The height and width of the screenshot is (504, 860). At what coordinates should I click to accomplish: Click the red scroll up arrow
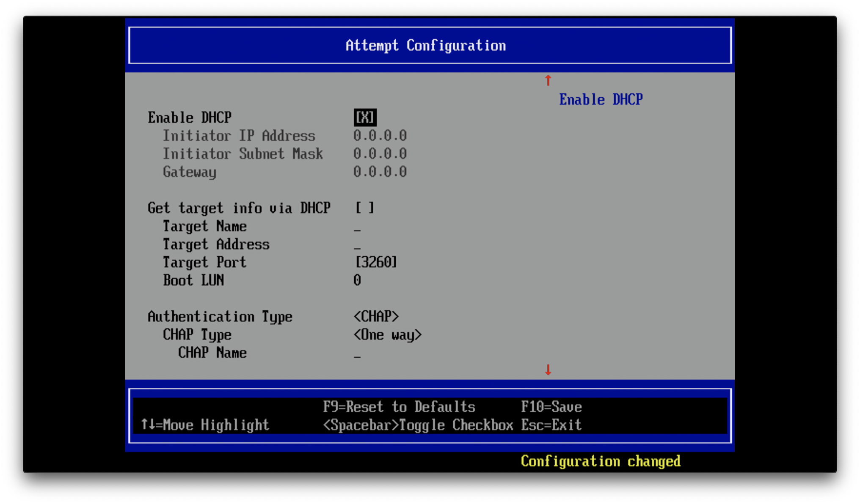click(x=548, y=80)
